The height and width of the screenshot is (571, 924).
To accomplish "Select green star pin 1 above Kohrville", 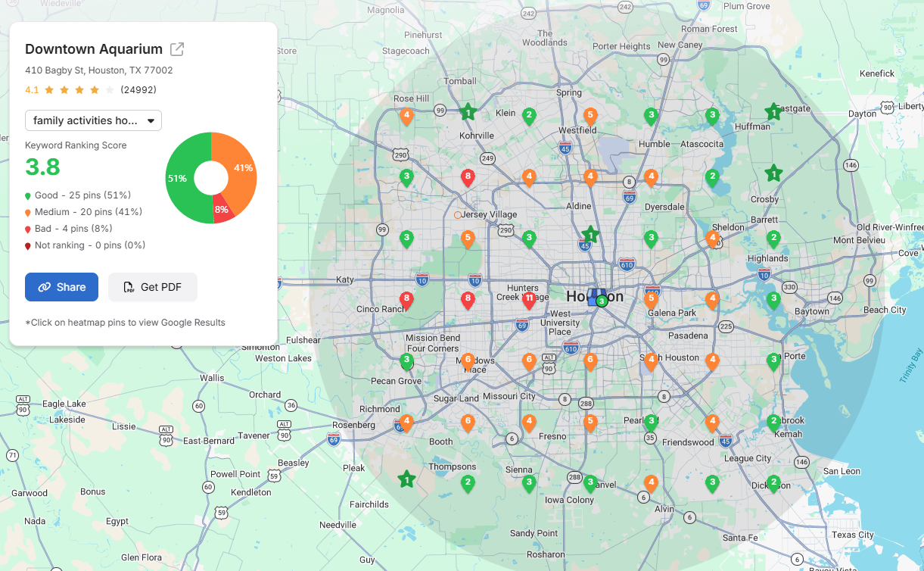I will (x=468, y=113).
